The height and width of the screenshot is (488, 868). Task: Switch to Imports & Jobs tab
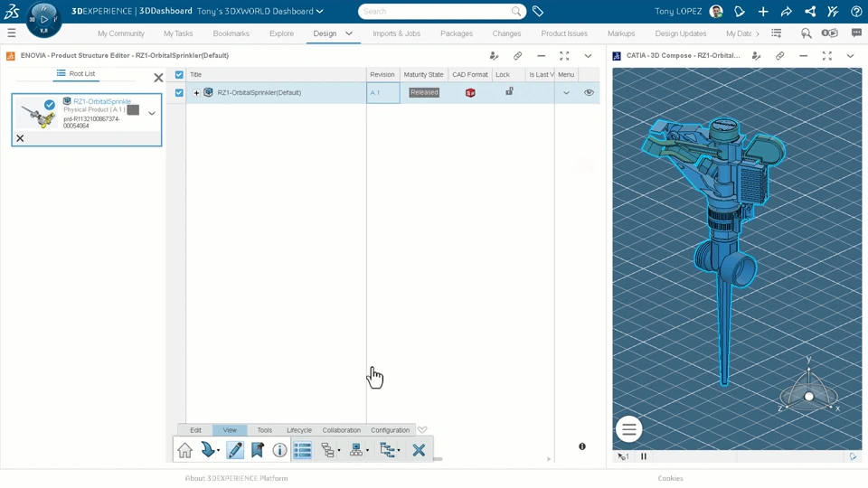coord(396,33)
